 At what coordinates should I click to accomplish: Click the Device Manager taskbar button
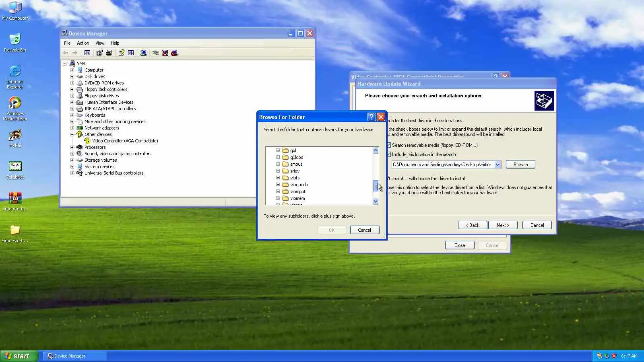(74, 356)
